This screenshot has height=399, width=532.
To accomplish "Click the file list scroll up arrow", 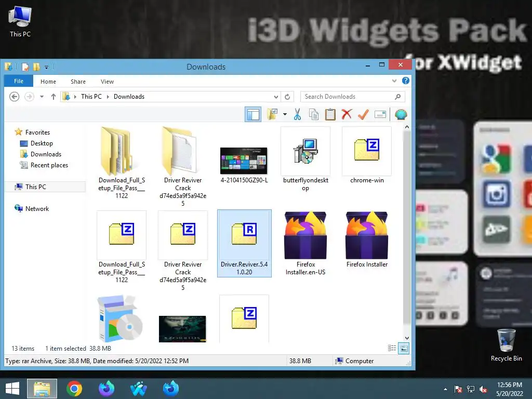I will coord(407,127).
